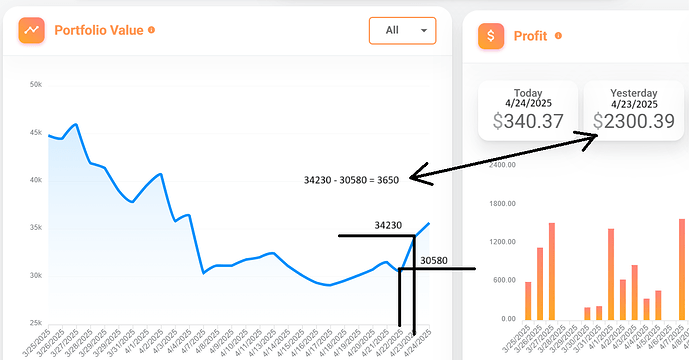Click the tall rightmost profit bar
The width and height of the screenshot is (690, 360).
682,269
